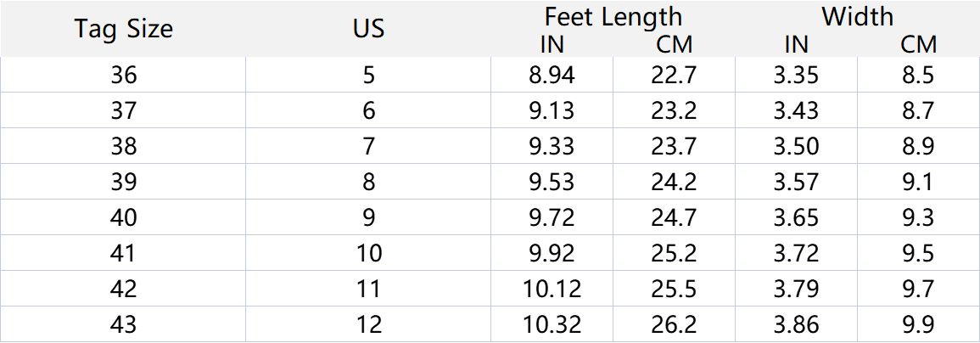Click US size 5 cell

pyautogui.click(x=368, y=76)
